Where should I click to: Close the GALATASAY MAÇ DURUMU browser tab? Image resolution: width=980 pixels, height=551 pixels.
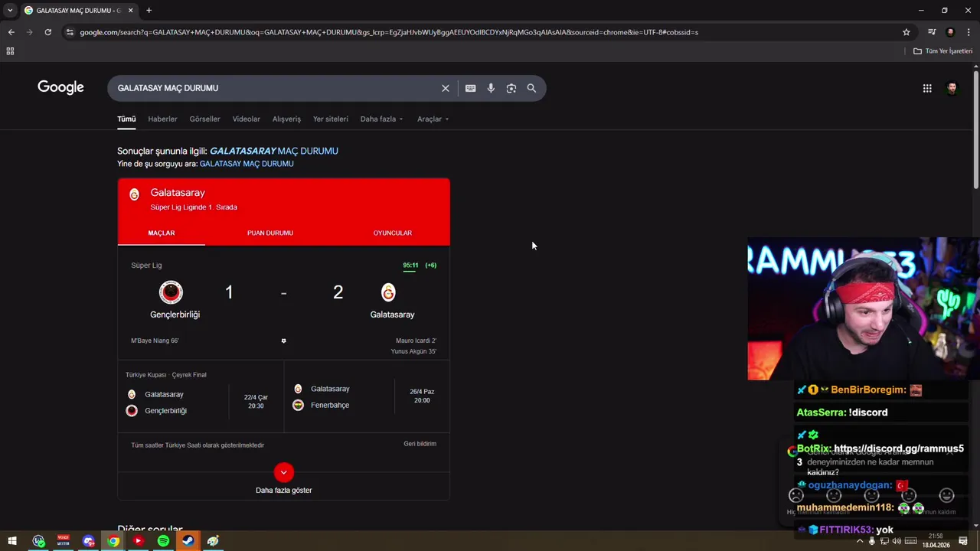(x=130, y=11)
